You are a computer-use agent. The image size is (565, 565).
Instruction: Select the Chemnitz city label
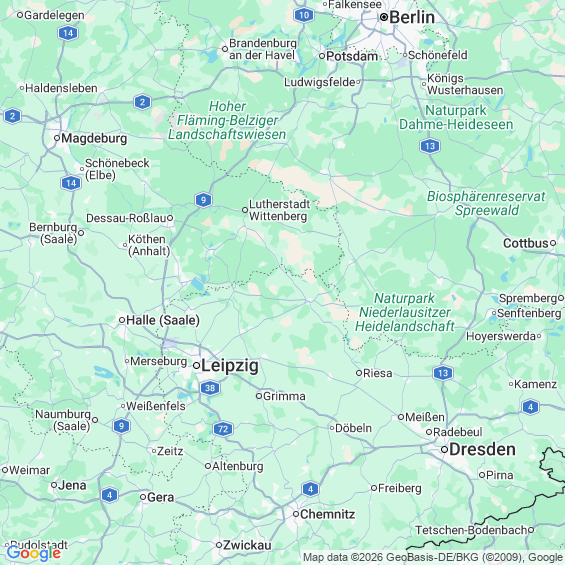coord(327,514)
